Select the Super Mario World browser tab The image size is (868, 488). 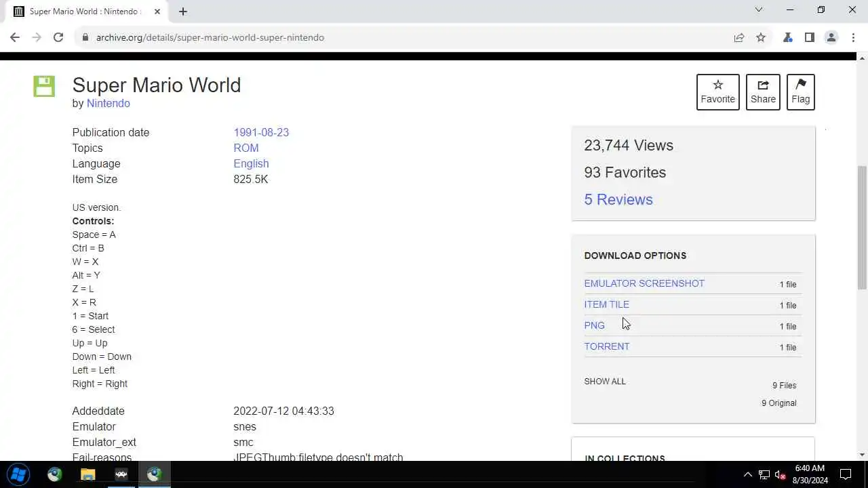[x=86, y=12]
